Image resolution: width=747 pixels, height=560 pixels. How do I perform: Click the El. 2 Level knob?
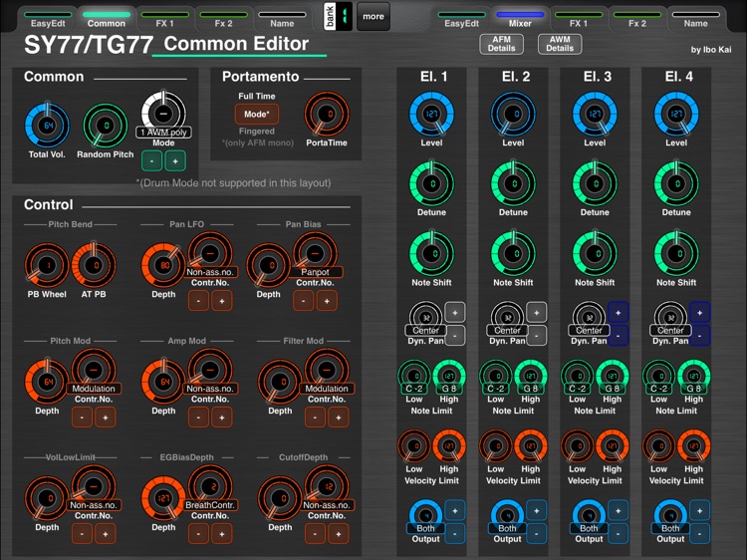[513, 114]
